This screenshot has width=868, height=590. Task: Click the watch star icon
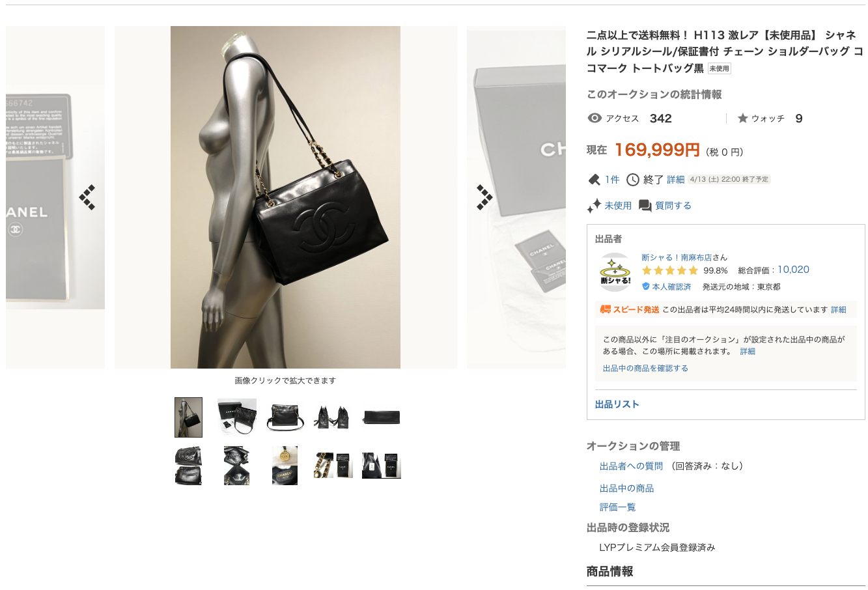pyautogui.click(x=742, y=119)
